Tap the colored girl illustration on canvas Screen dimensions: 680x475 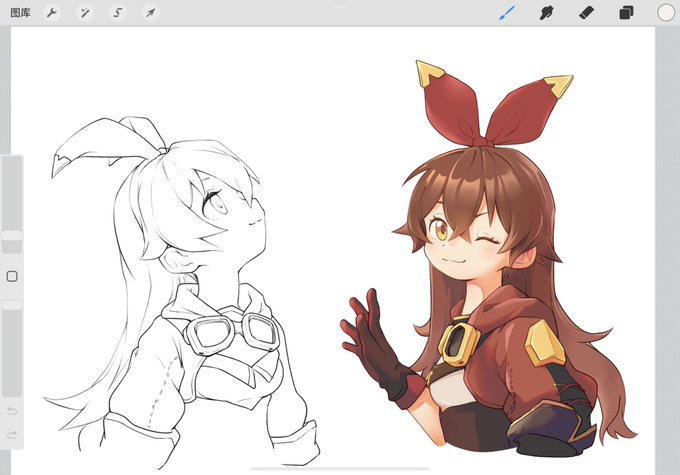pos(488,260)
